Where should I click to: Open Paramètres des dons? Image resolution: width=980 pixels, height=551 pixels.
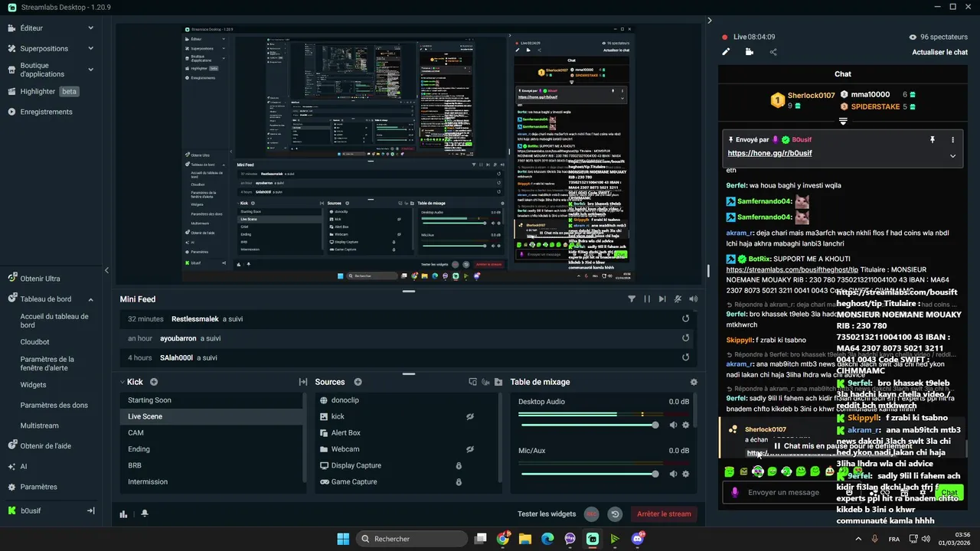click(54, 405)
